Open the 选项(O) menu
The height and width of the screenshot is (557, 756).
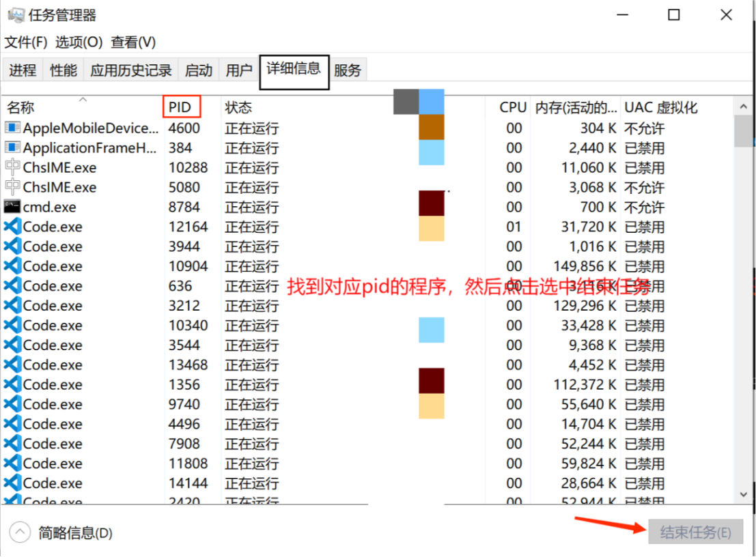(79, 42)
